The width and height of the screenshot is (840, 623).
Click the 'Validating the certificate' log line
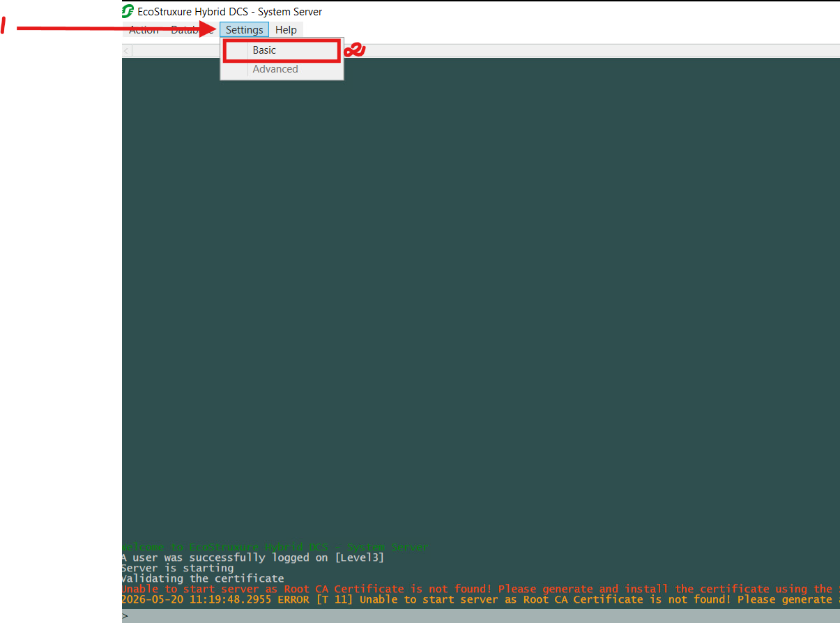tap(202, 578)
